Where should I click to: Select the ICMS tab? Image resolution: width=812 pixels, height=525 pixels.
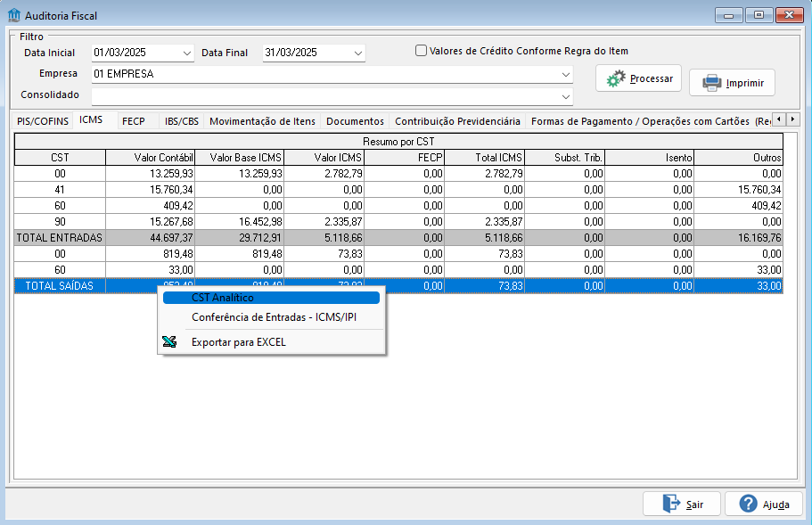tap(91, 119)
